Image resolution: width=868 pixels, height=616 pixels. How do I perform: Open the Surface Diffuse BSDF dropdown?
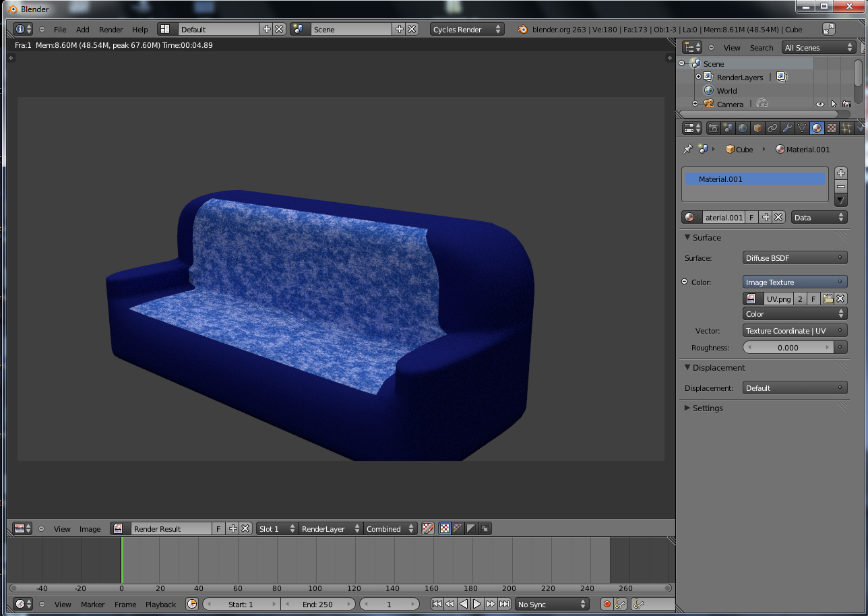click(x=795, y=258)
